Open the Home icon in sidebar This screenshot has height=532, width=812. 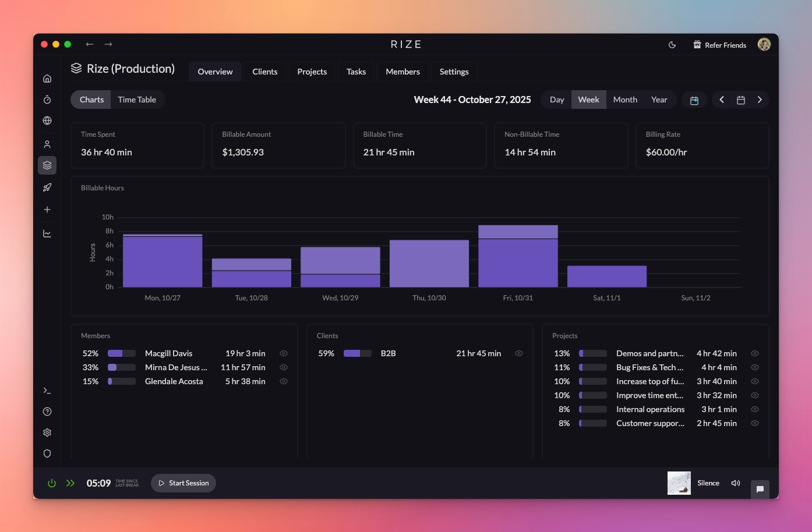coord(47,79)
